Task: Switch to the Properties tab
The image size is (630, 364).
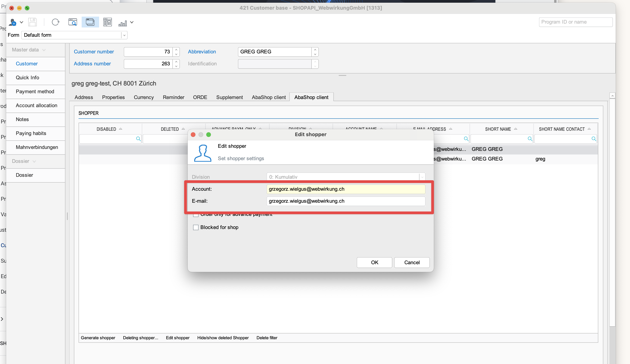Action: [x=113, y=97]
